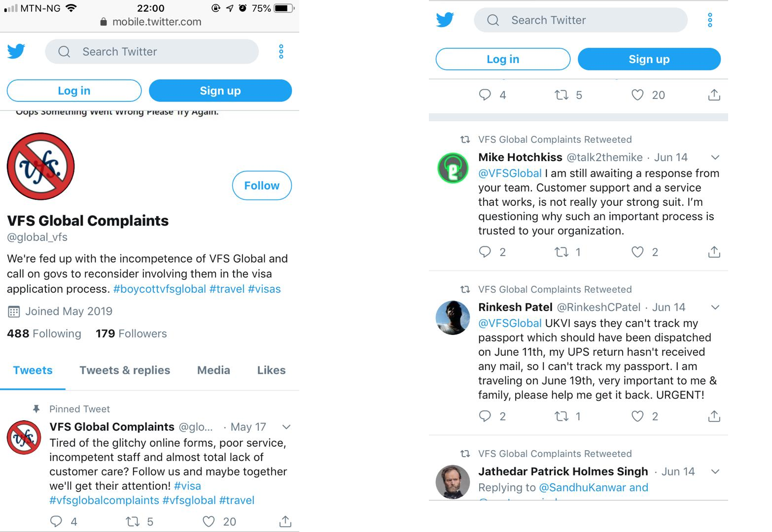Retweet the pinned tweet with 5 retweets
772x532 pixels.
point(133,521)
